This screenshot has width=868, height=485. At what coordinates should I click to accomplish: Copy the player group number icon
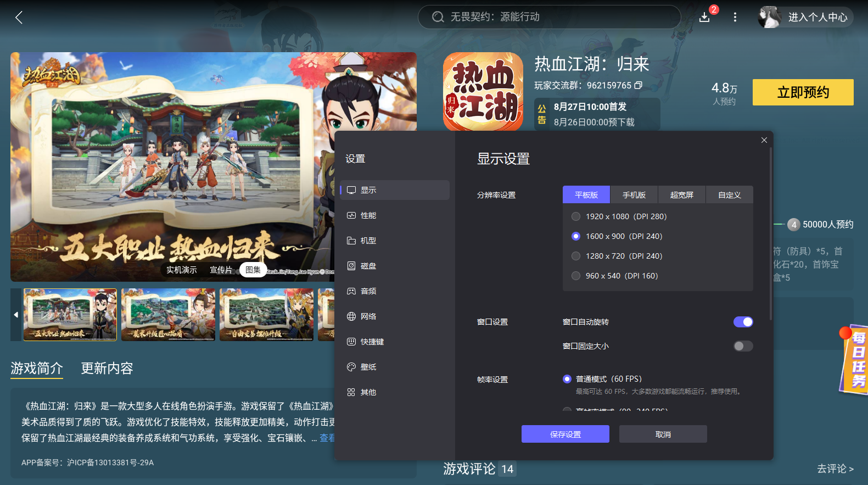click(x=638, y=85)
